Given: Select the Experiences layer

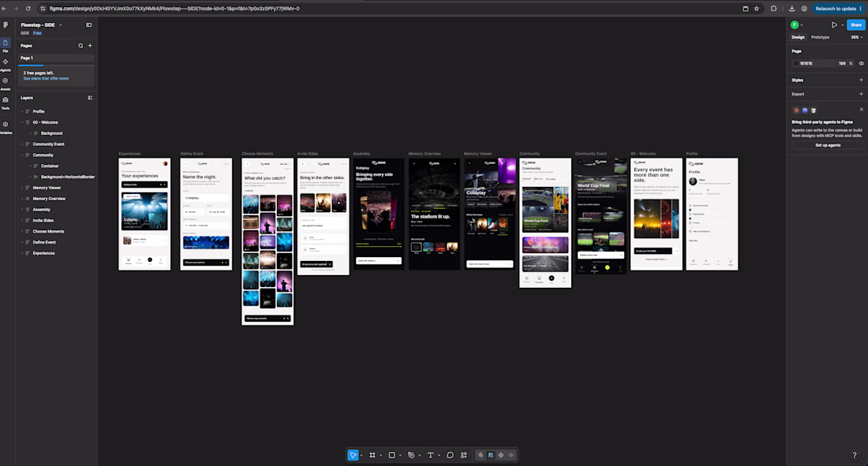Looking at the screenshot, I should [43, 253].
